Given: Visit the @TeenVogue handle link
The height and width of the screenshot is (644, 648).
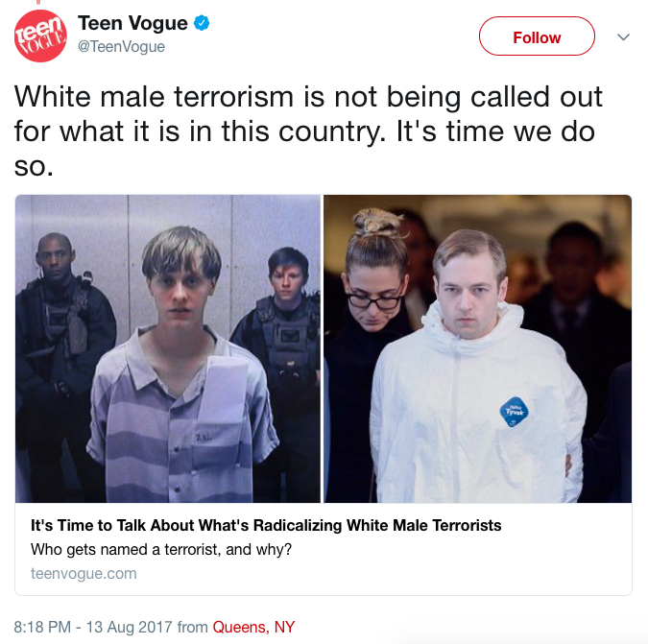Looking at the screenshot, I should 121,46.
